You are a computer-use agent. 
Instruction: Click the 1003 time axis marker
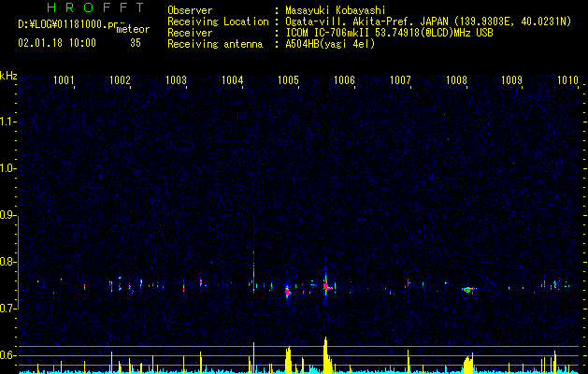pos(176,79)
